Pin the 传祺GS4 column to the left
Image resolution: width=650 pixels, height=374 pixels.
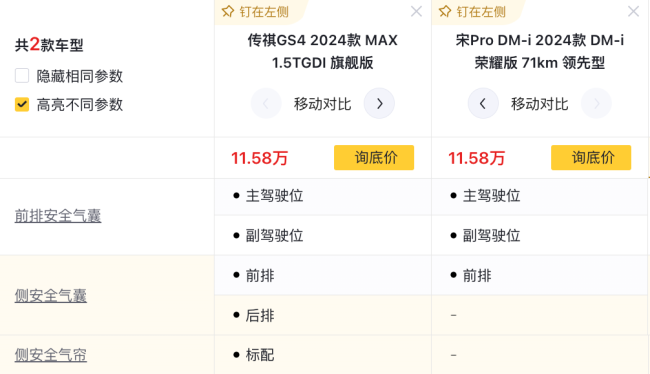pyautogui.click(x=255, y=12)
